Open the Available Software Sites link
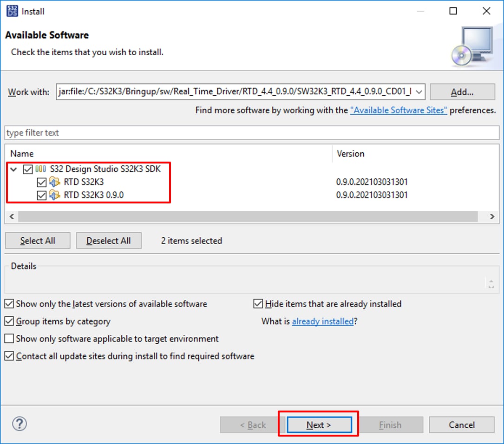The image size is (504, 444). coord(399,111)
